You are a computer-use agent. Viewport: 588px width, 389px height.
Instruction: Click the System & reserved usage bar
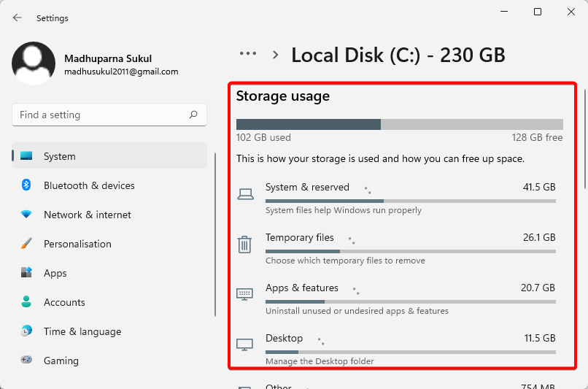[x=411, y=201]
